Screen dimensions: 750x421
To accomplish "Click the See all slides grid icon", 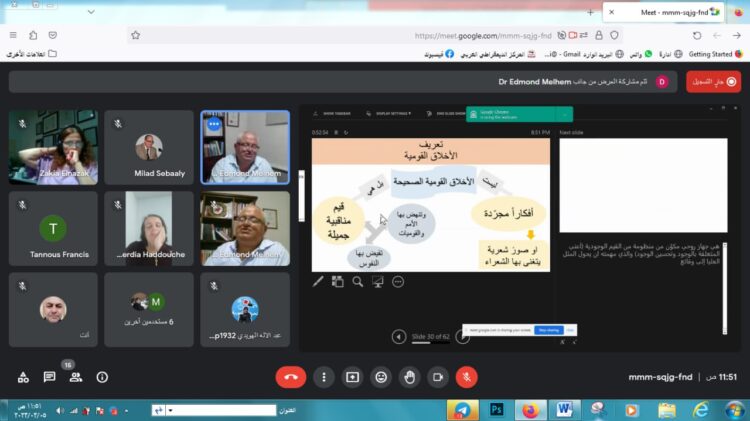I will [x=338, y=282].
